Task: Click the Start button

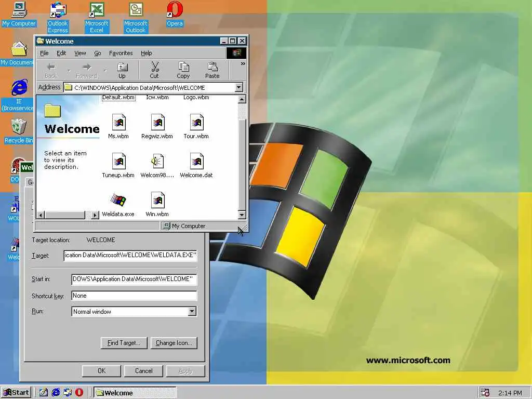Action: coord(16,393)
